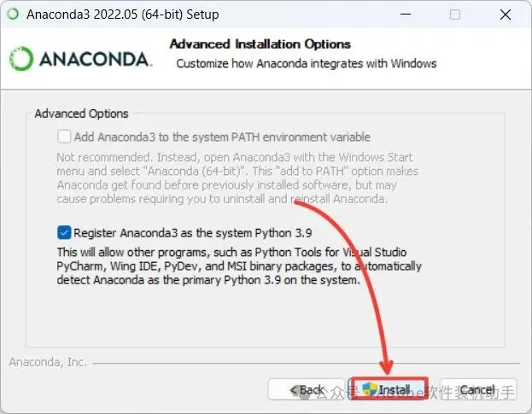Click the ANACONDA logo in the header
Viewport: 532px width, 414px height.
tap(81, 58)
